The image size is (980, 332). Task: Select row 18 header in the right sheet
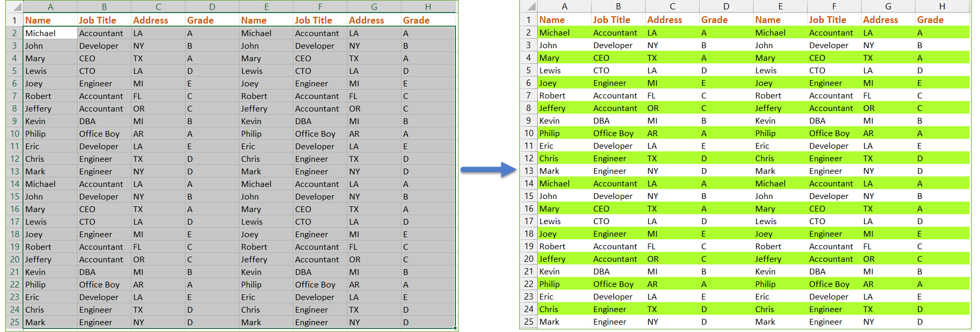tap(529, 234)
